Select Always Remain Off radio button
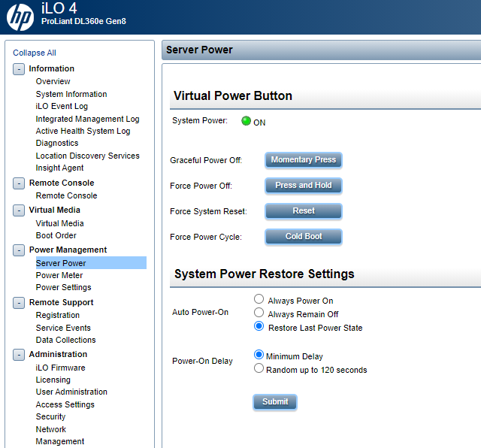Viewport: 481px width, 448px height. pyautogui.click(x=259, y=313)
